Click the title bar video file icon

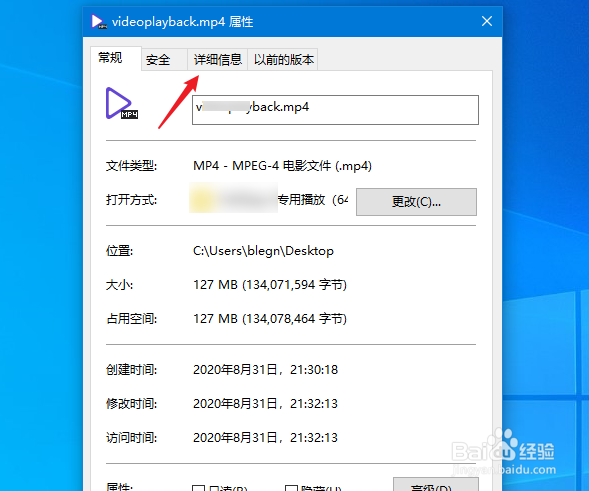[99, 21]
